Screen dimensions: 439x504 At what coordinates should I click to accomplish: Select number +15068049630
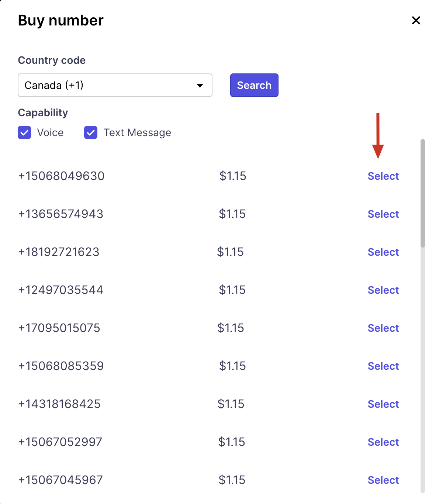(383, 176)
